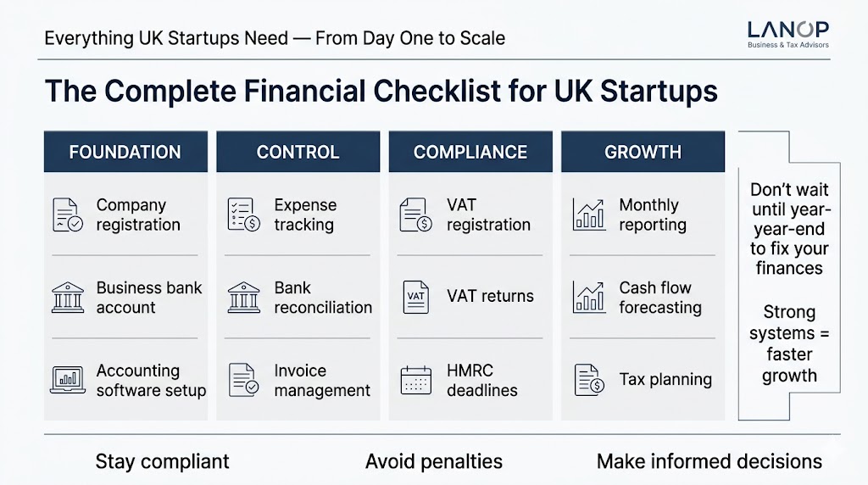Select the COMPLIANCE column header
Viewport: 868px width, 485px height.
(x=470, y=153)
